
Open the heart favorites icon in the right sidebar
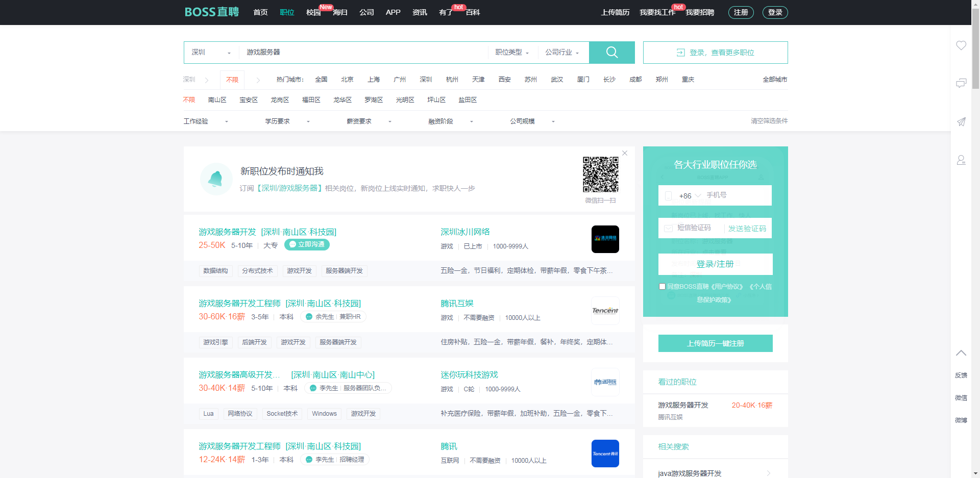(x=961, y=45)
